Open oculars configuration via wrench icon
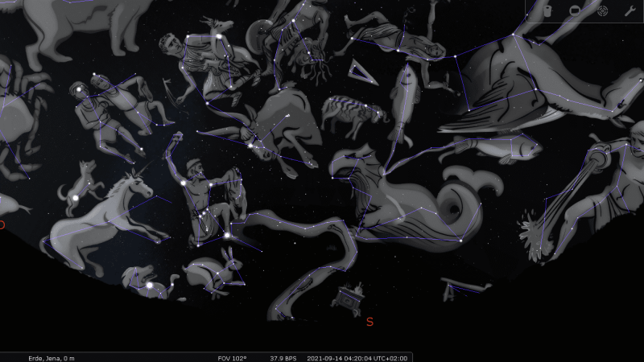The height and width of the screenshot is (362, 644). 630,11
